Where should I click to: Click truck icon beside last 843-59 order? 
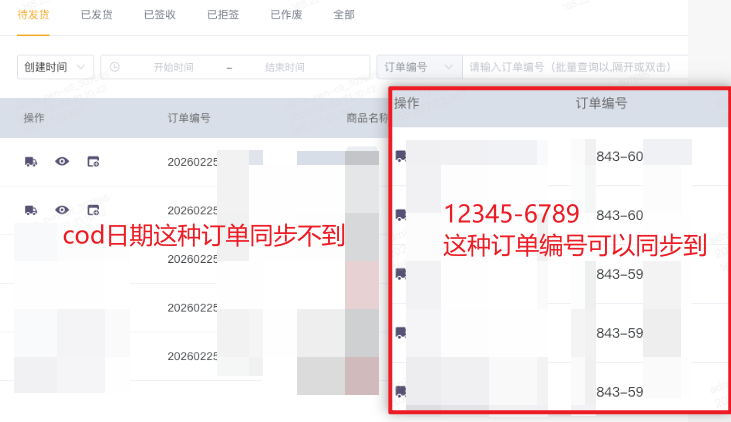400,391
